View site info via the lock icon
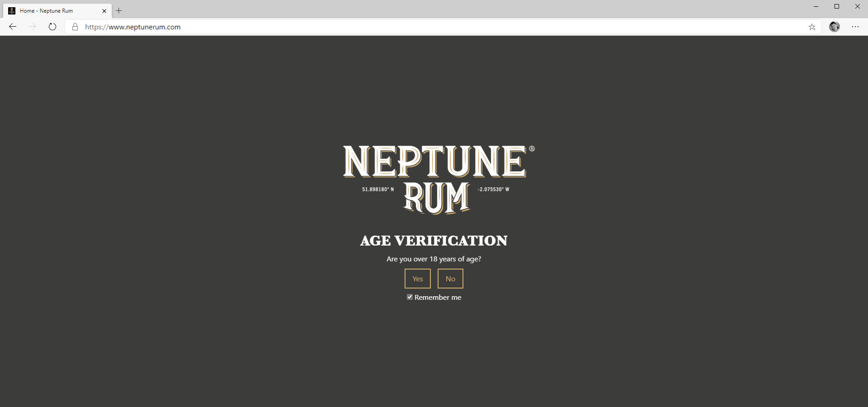Viewport: 868px width, 407px height. pyautogui.click(x=75, y=27)
